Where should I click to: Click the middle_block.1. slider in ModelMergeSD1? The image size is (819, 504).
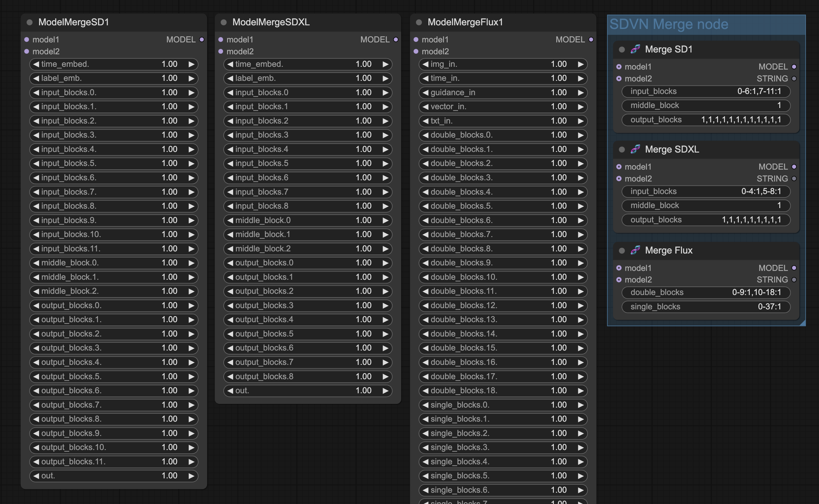coord(113,277)
